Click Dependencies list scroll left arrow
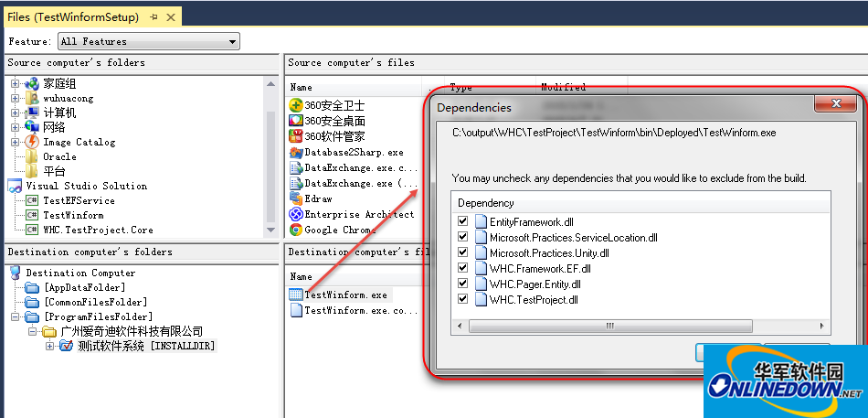Image resolution: width=868 pixels, height=418 pixels. click(x=459, y=326)
